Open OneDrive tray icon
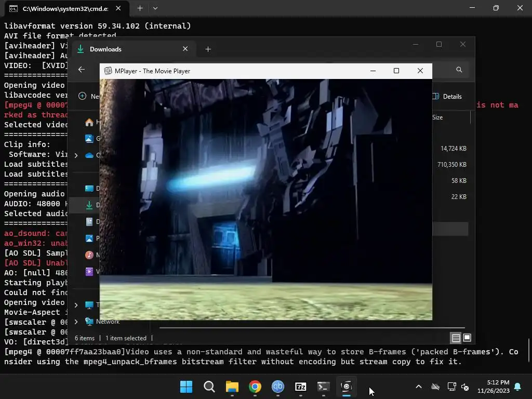The height and width of the screenshot is (399, 532). [x=435, y=387]
